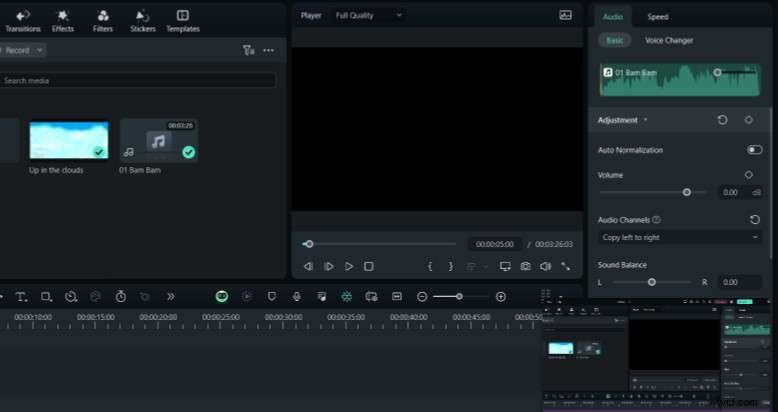This screenshot has width=778, height=412.
Task: Click the Basic audio button
Action: click(x=614, y=41)
